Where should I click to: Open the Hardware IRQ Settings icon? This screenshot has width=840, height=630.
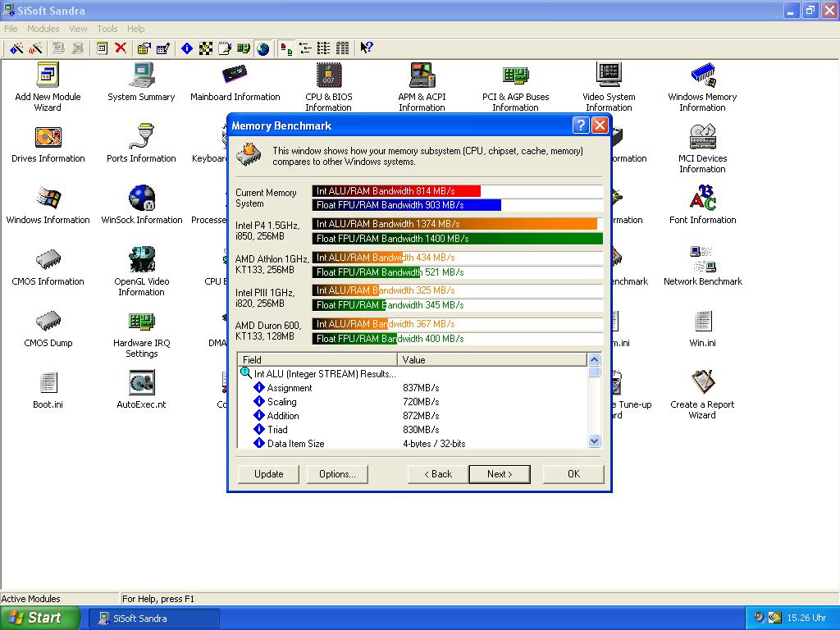click(141, 322)
